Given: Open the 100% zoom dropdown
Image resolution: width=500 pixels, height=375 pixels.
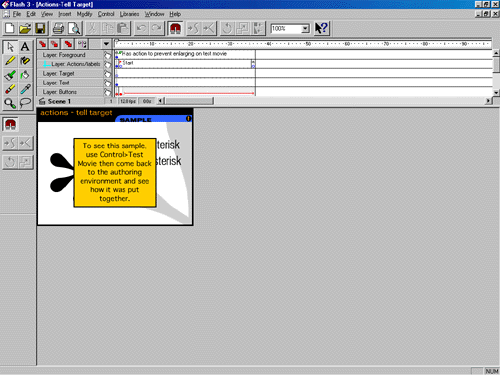Looking at the screenshot, I should pyautogui.click(x=305, y=29).
